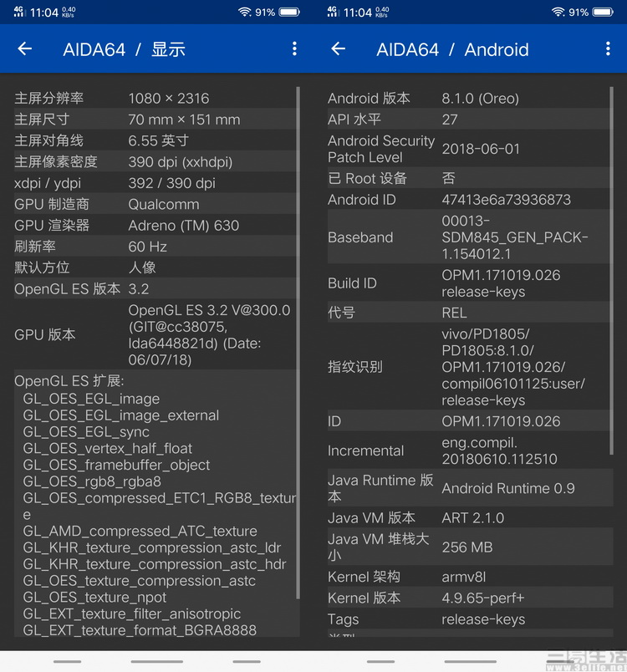The width and height of the screenshot is (627, 672).
Task: Tap Wi-Fi icon in right status bar
Action: pos(558,13)
